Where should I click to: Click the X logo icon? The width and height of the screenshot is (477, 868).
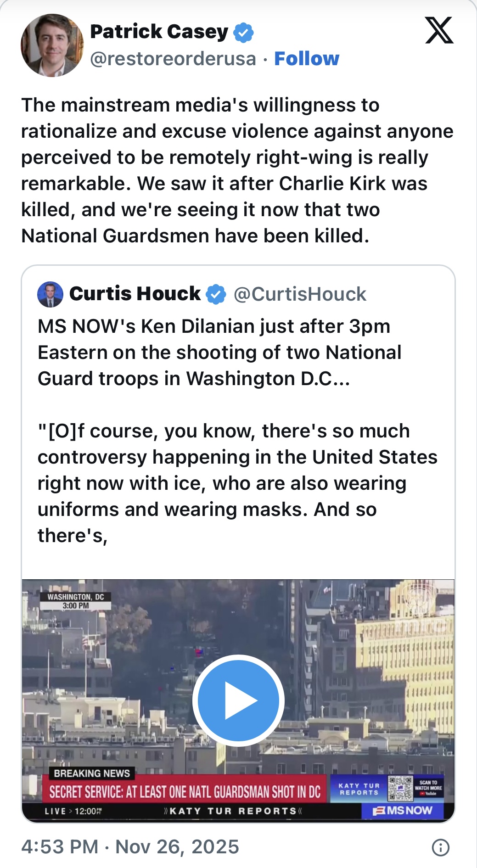439,30
